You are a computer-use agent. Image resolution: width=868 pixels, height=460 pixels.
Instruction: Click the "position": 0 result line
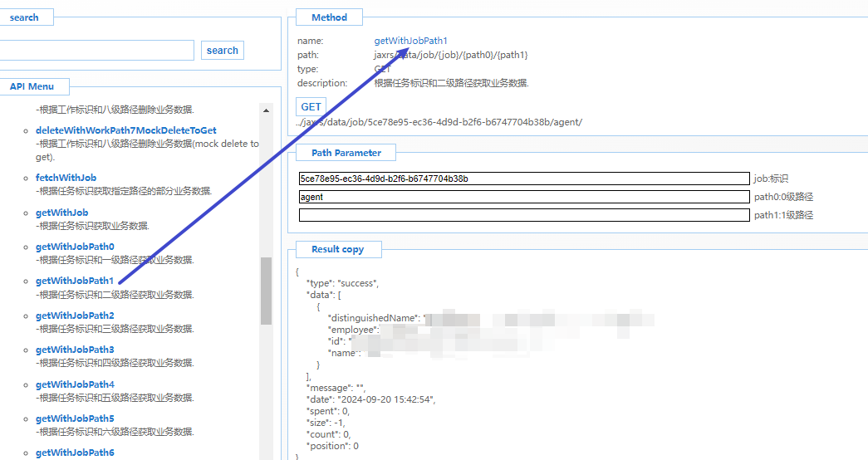[x=333, y=446]
